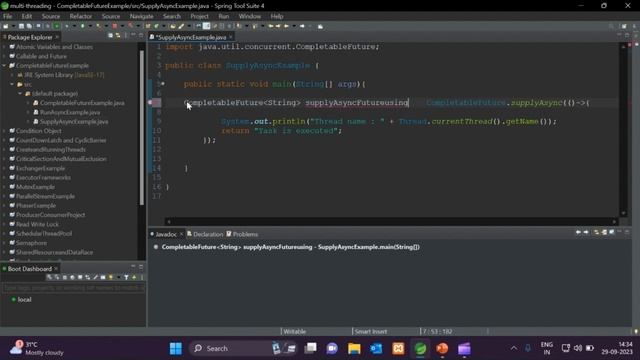Open Outlook from the taskbar
This screenshot has height=360, width=640.
[376, 348]
